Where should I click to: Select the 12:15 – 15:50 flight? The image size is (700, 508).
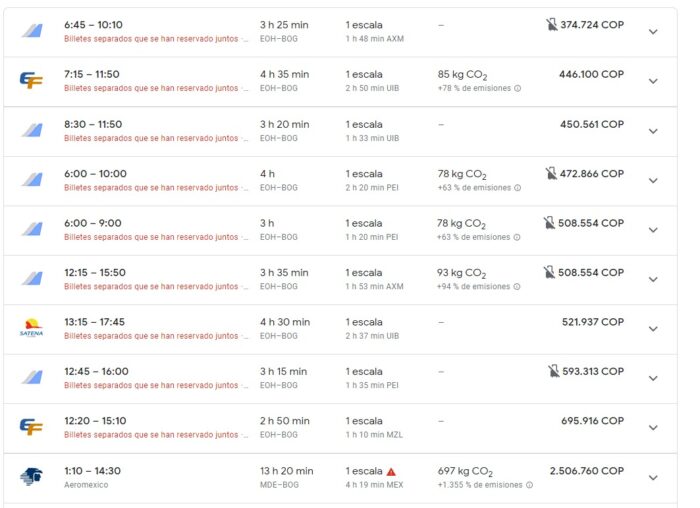point(98,272)
